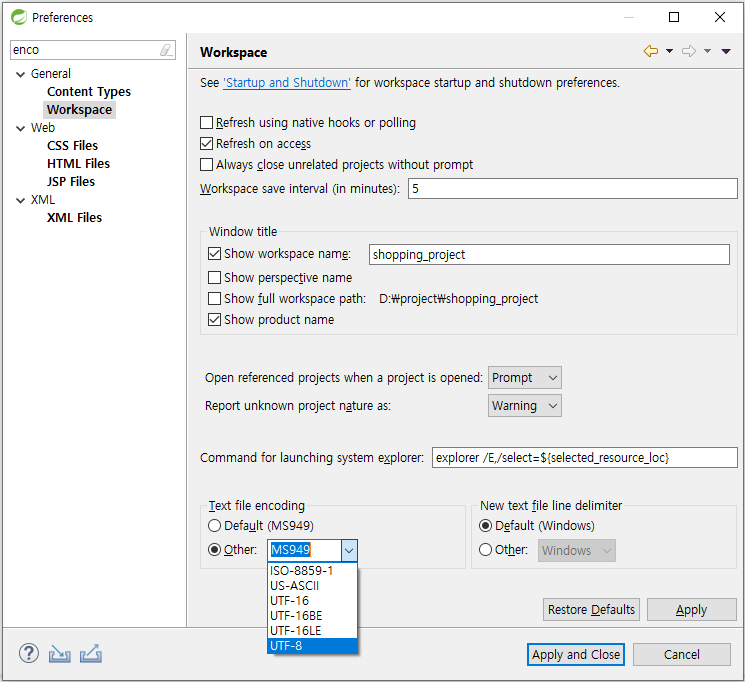Click the export preferences icon
The image size is (745, 682).
click(x=91, y=653)
